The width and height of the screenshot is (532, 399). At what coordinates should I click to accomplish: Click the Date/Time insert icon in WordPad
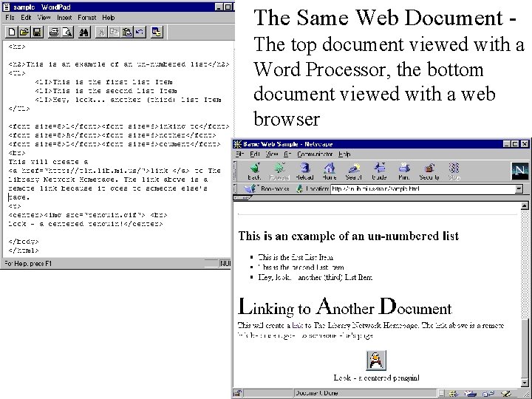[x=157, y=33]
